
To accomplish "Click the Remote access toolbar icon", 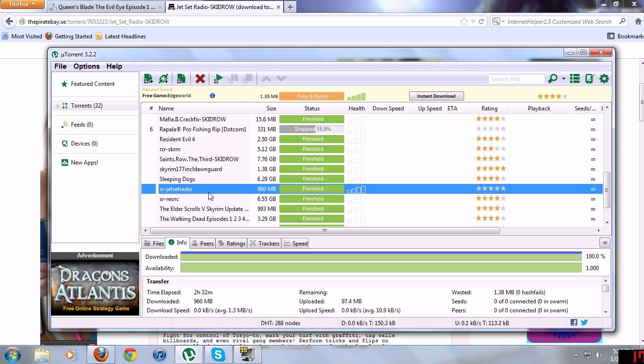I will click(590, 79).
